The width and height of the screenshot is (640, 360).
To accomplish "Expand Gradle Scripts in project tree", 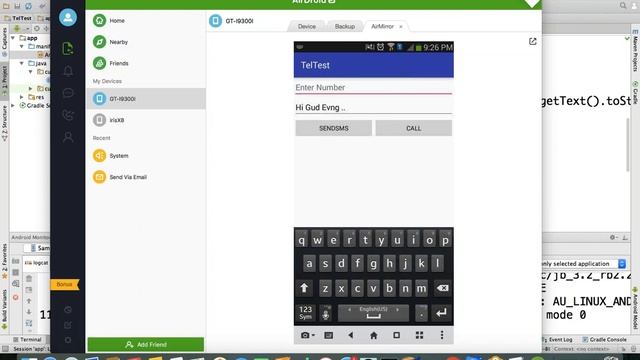I will point(13,105).
